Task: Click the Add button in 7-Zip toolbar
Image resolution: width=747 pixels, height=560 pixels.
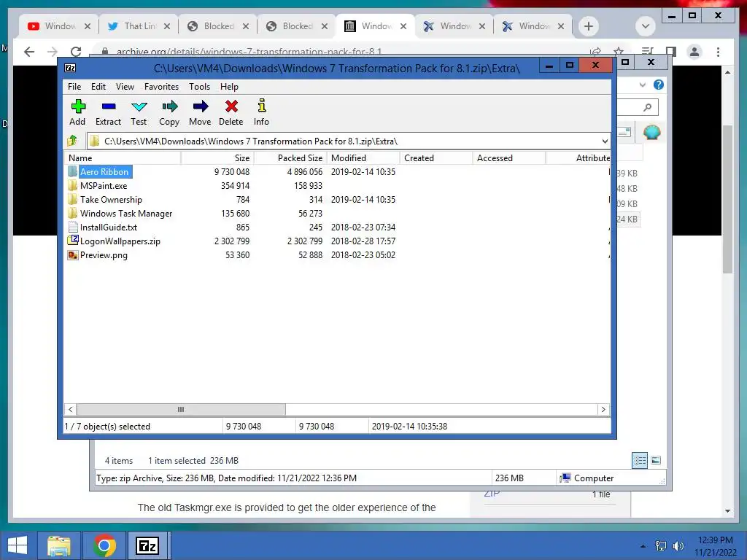Action: click(x=77, y=112)
